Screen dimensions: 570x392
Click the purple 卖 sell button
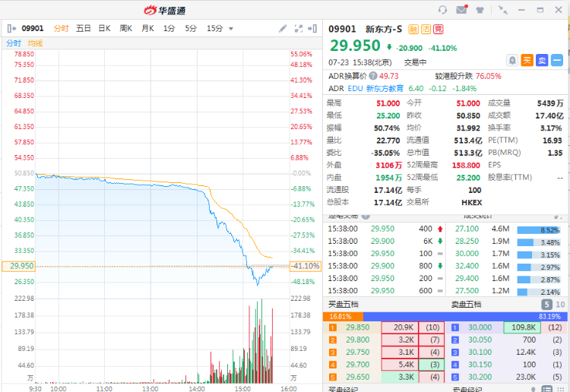coord(542,60)
